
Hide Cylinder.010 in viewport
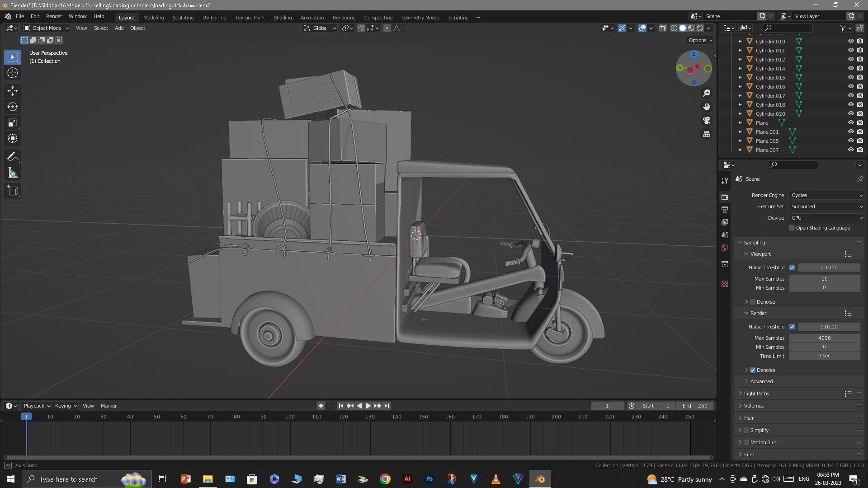tap(850, 41)
